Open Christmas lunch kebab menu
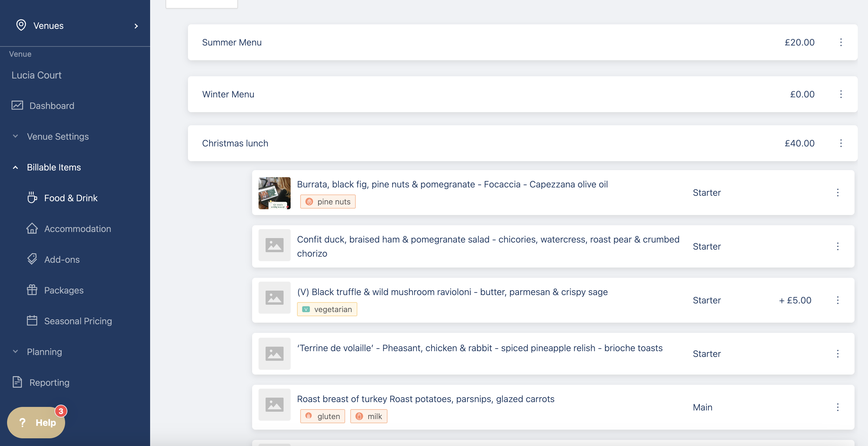 pos(841,144)
